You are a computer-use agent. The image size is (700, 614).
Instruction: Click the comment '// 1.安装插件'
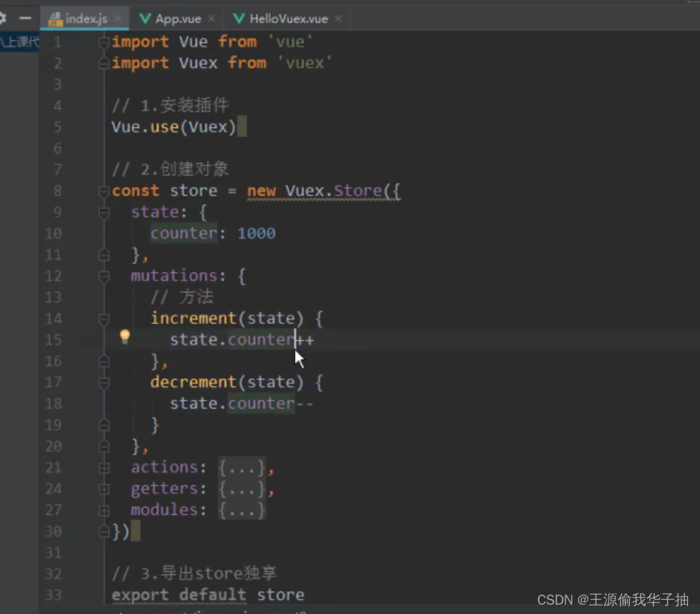tap(170, 106)
